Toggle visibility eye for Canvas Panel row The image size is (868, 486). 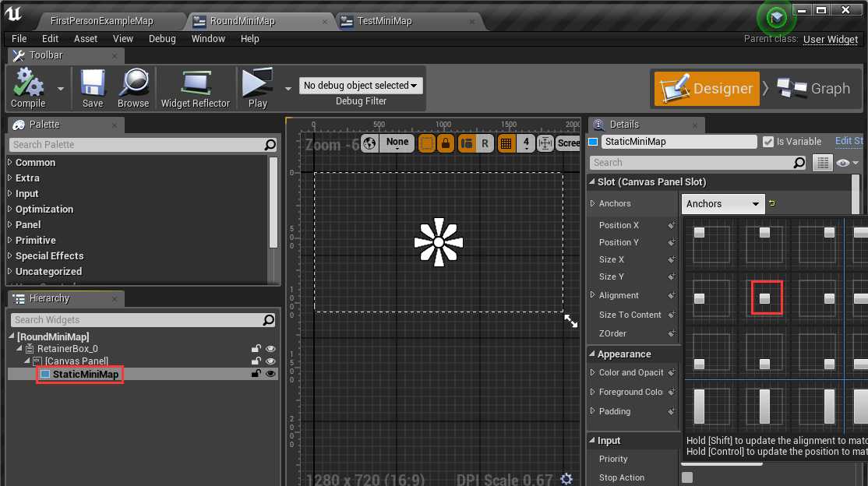click(x=270, y=361)
